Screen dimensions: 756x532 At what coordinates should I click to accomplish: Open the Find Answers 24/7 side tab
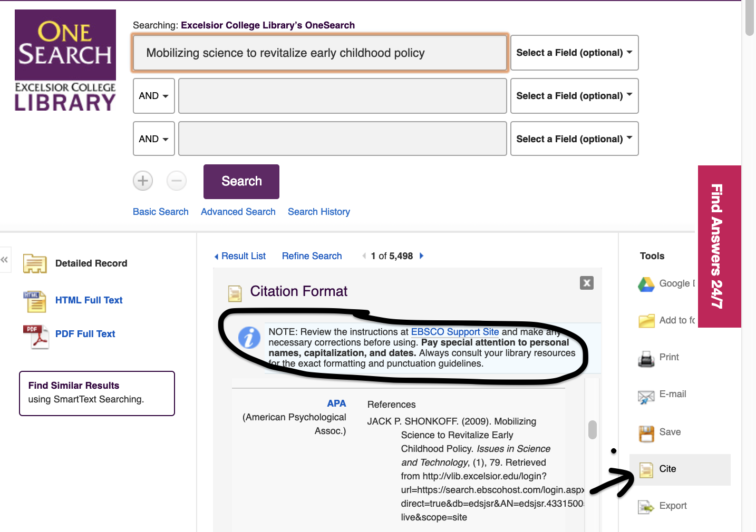719,247
